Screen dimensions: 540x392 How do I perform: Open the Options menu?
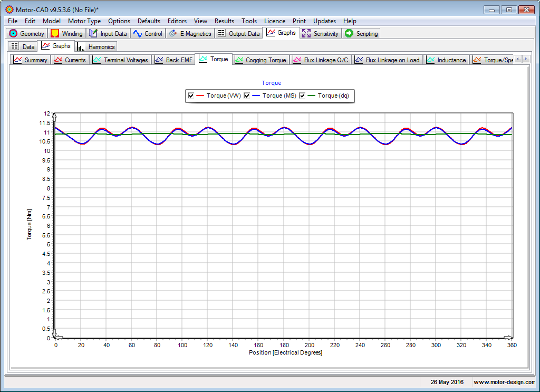[119, 21]
